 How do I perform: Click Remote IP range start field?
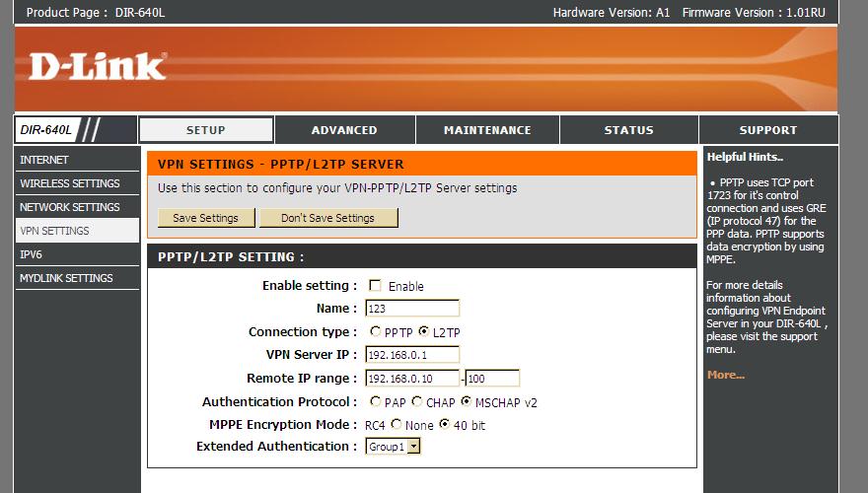pos(412,379)
